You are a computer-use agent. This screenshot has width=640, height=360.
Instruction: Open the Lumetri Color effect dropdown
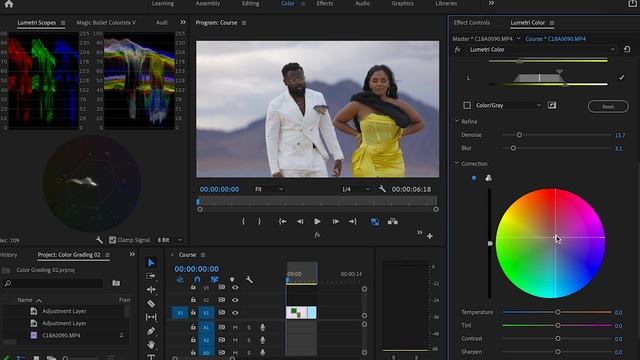pyautogui.click(x=541, y=49)
